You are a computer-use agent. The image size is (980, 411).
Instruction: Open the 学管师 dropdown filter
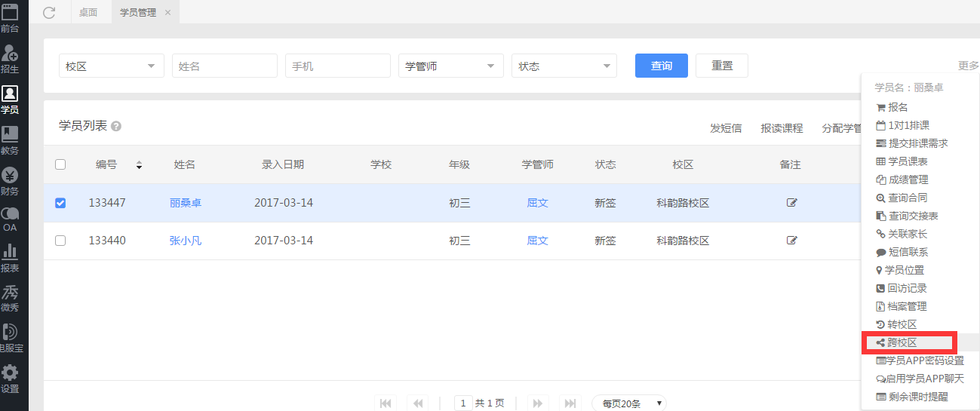click(451, 66)
